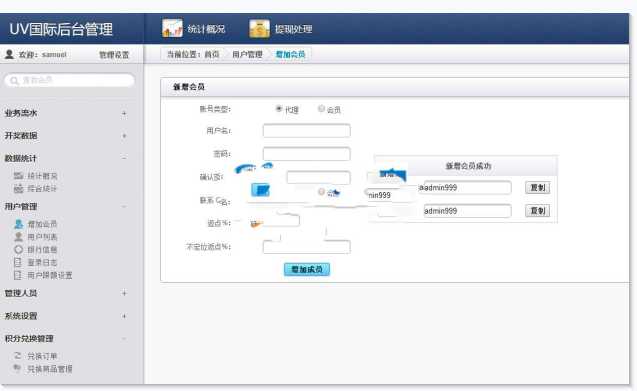Select the 会员 account type radio
The image size is (637, 391).
pos(321,109)
